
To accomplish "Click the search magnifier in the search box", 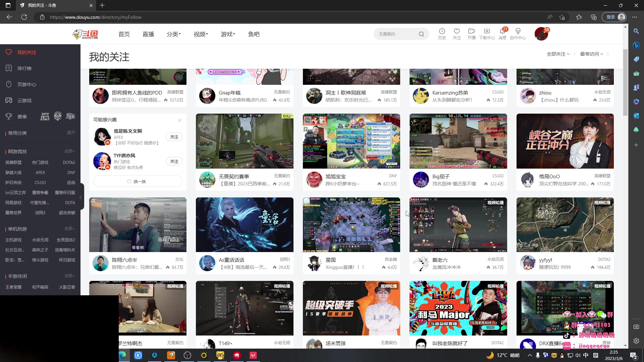I will tap(421, 34).
